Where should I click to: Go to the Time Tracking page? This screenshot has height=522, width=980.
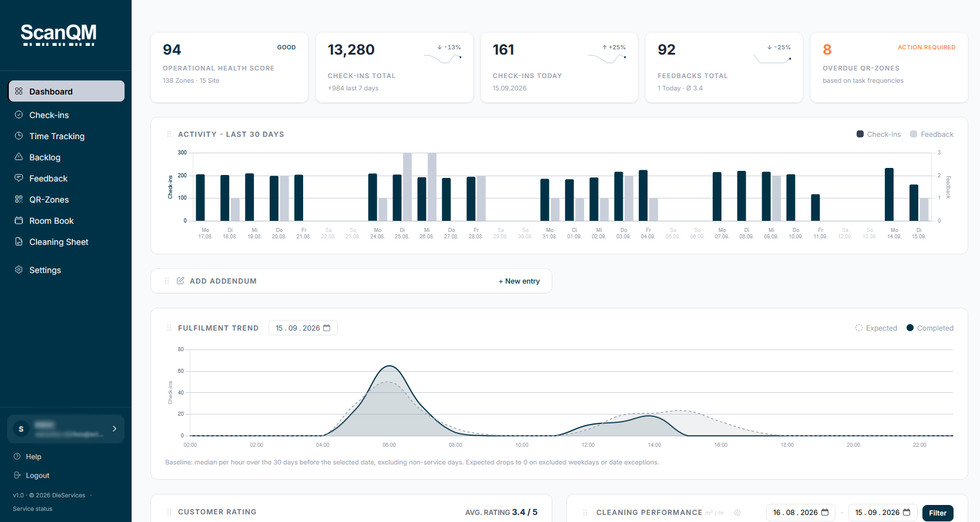[66, 136]
